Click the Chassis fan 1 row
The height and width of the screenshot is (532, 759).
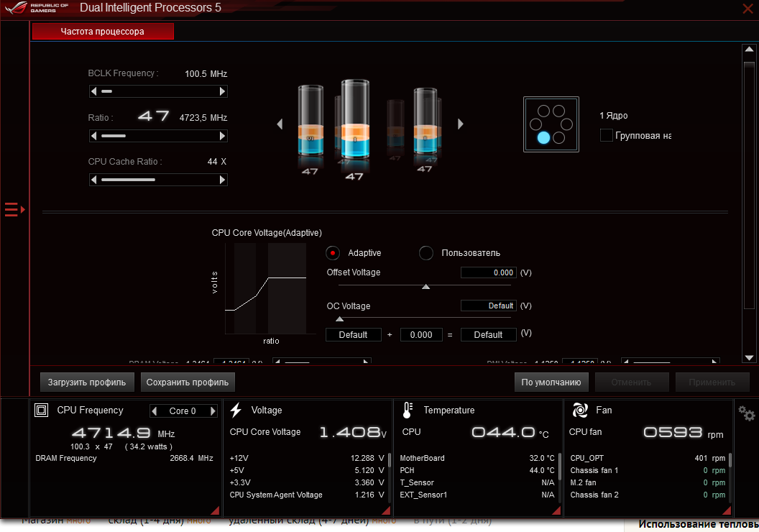point(648,470)
